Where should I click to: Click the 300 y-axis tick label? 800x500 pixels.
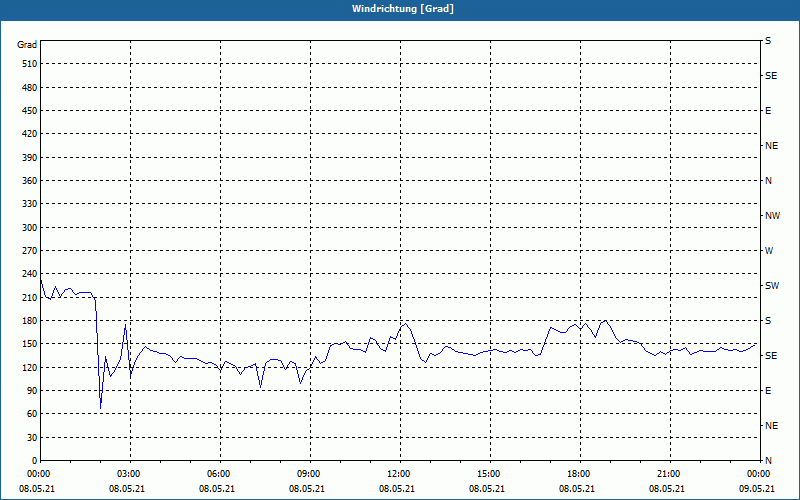[30, 228]
